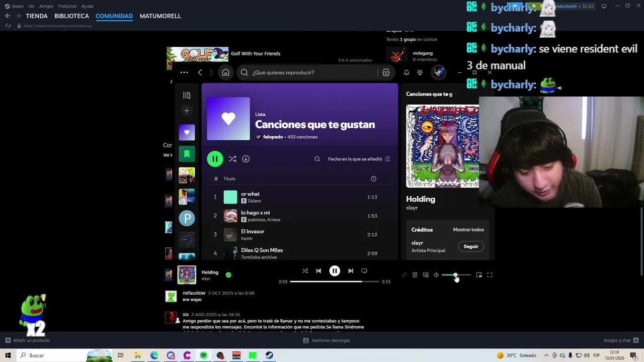
Task: Open Spotify mini player
Action: click(479, 275)
